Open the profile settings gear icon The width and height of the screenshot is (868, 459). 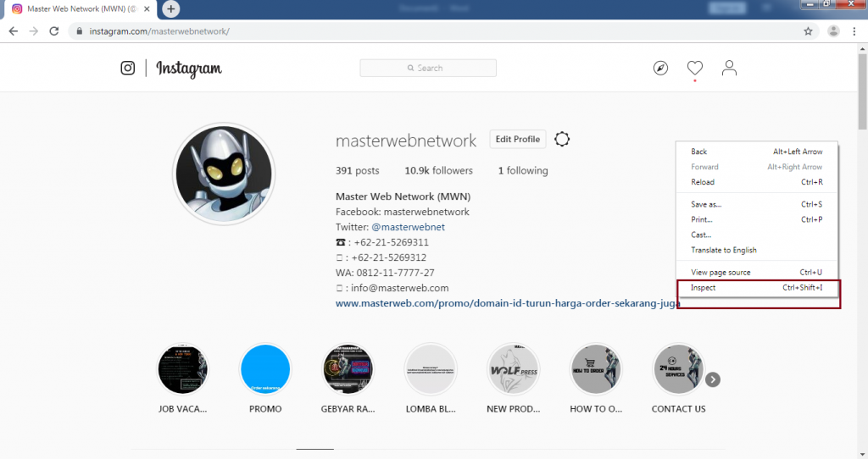[x=562, y=139]
